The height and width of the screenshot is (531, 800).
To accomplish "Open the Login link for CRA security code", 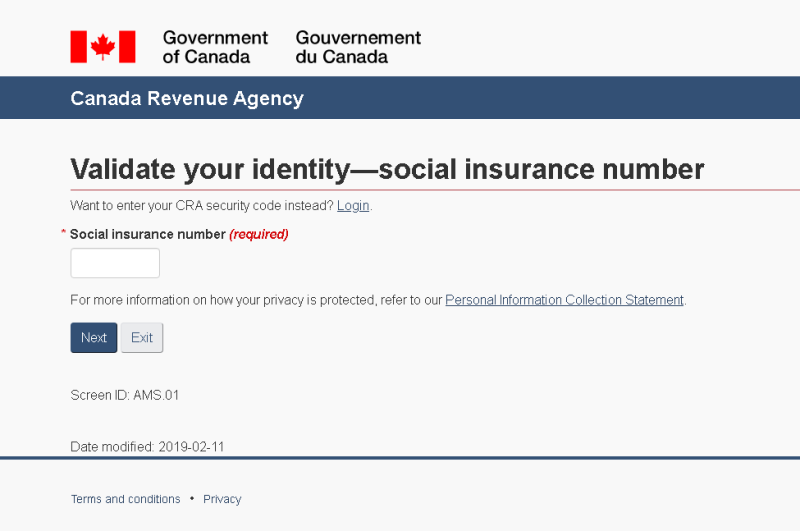I will [353, 206].
